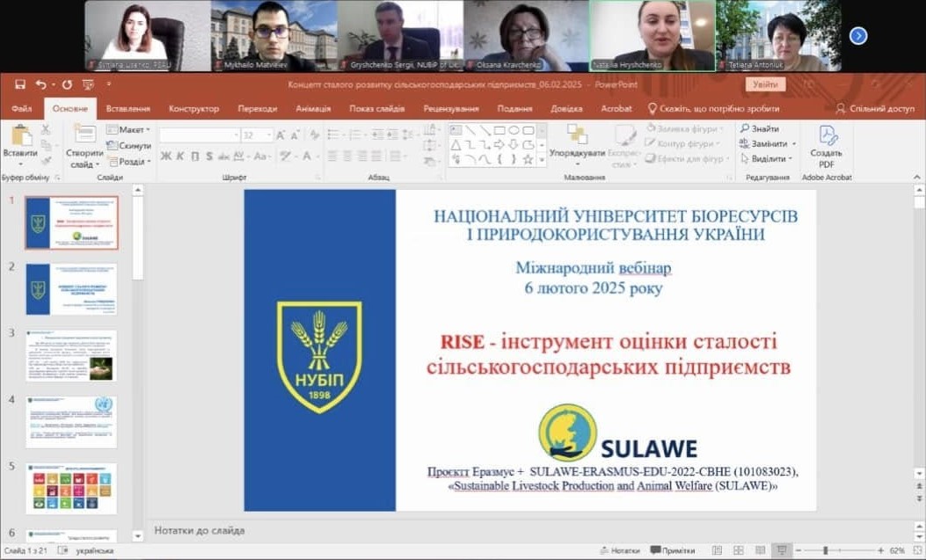
Task: Pick the star shape in the shapes gallery
Action: pos(528,159)
